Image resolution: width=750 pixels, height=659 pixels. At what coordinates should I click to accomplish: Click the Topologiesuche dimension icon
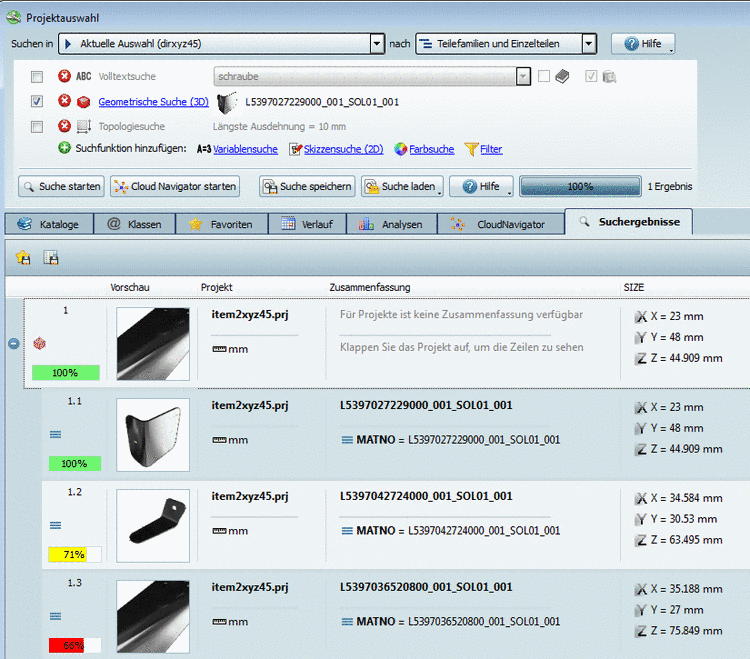click(x=84, y=126)
